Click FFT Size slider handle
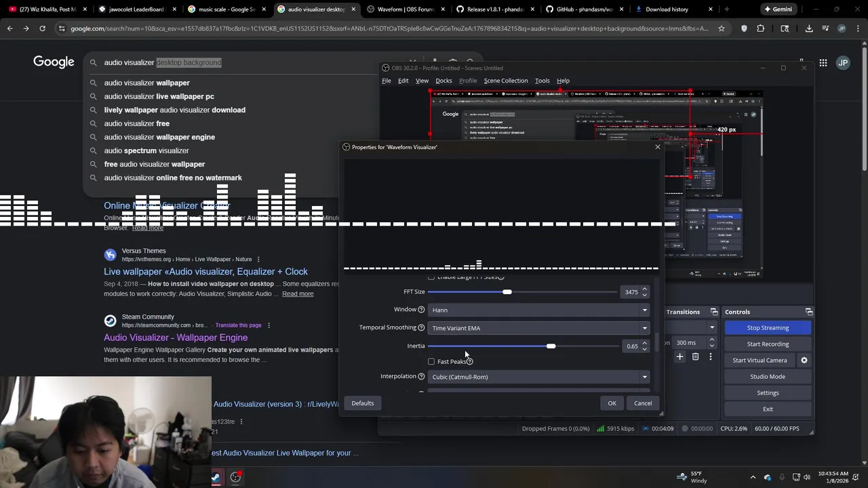 507,291
